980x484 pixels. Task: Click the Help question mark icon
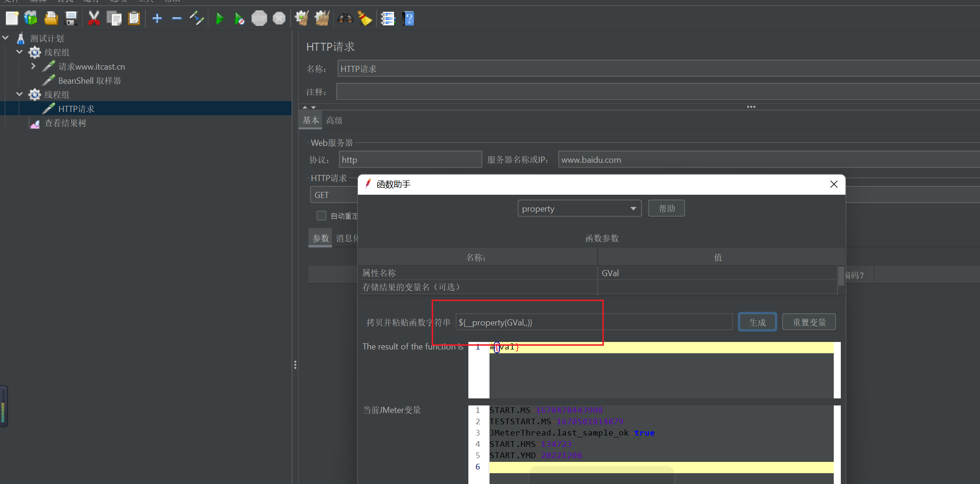(x=409, y=19)
